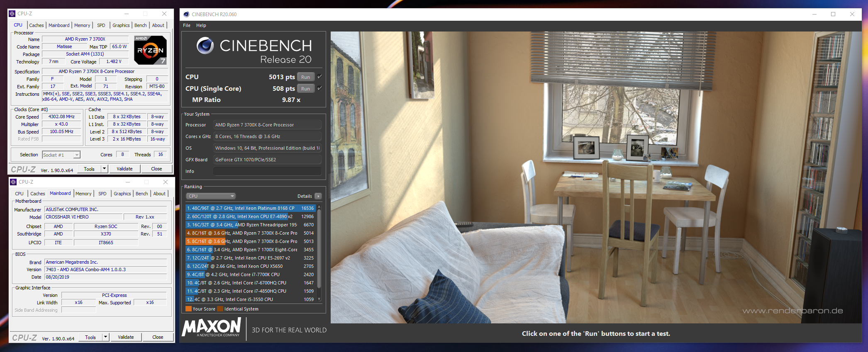868x352 pixels.
Task: Switch to About tab in top CPU-Z
Action: [x=158, y=25]
